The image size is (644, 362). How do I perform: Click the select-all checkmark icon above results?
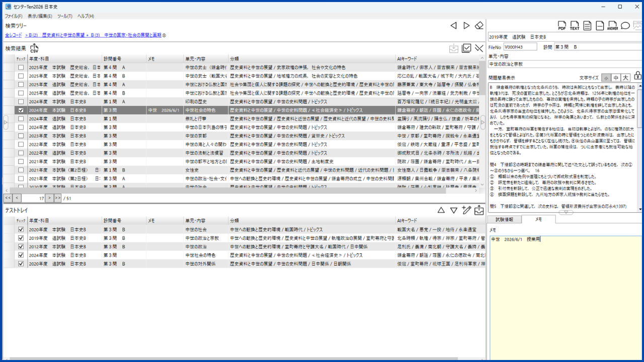(x=466, y=48)
